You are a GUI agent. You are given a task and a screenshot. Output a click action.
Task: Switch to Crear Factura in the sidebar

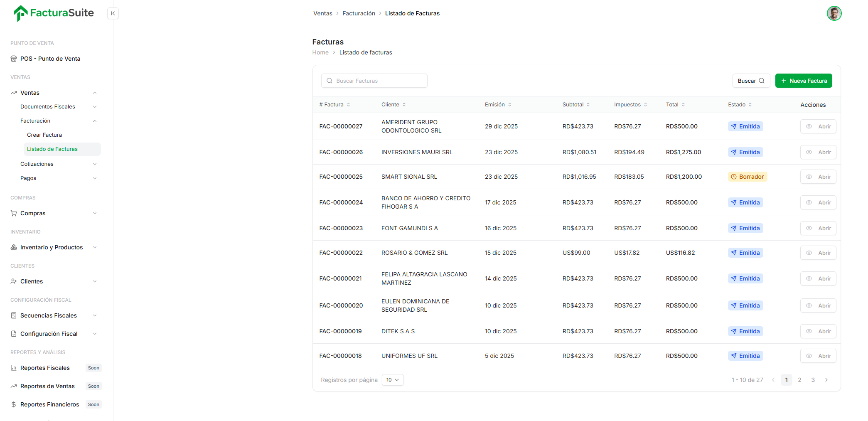pos(44,135)
